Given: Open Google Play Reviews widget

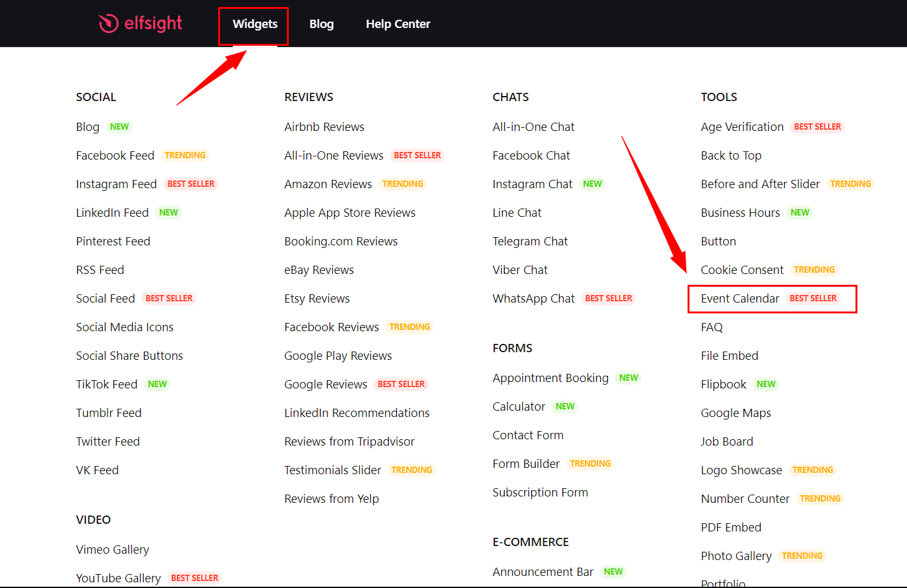Looking at the screenshot, I should click(338, 356).
